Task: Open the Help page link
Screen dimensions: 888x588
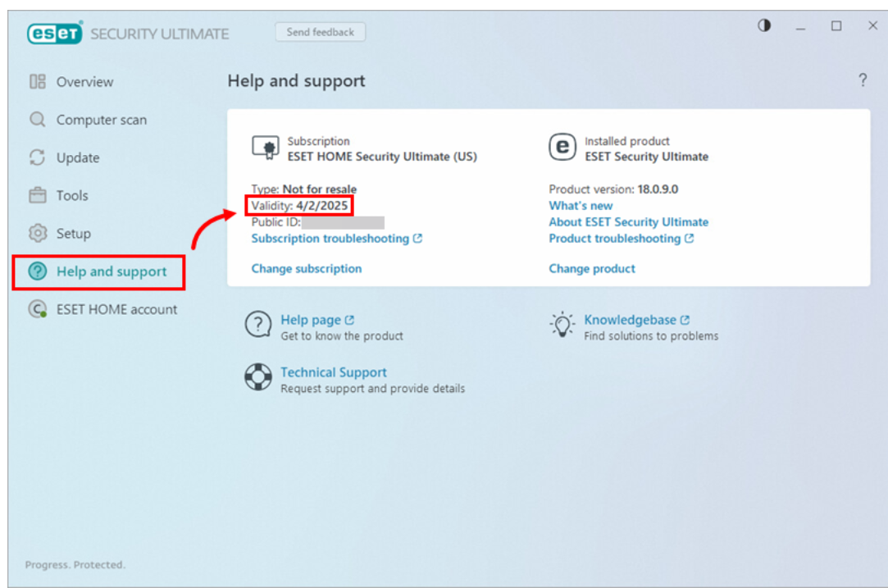Action: click(x=311, y=320)
